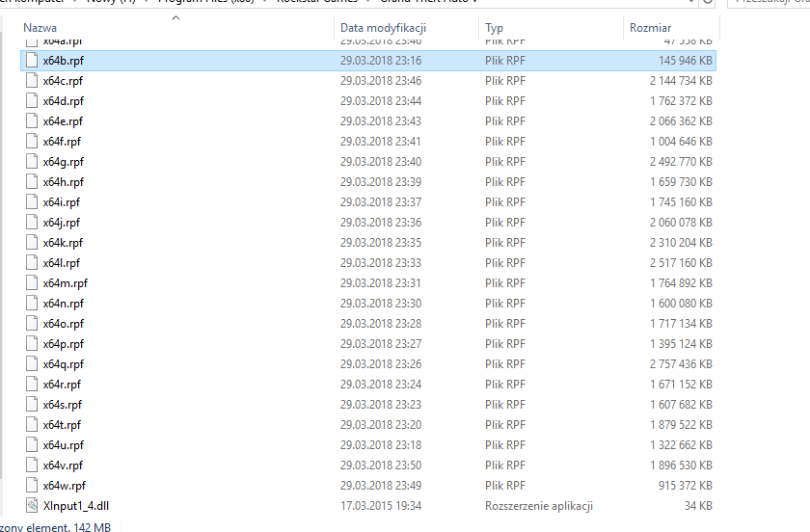Click the x64k.rpf file icon
This screenshot has width=810, height=532.
(x=32, y=242)
